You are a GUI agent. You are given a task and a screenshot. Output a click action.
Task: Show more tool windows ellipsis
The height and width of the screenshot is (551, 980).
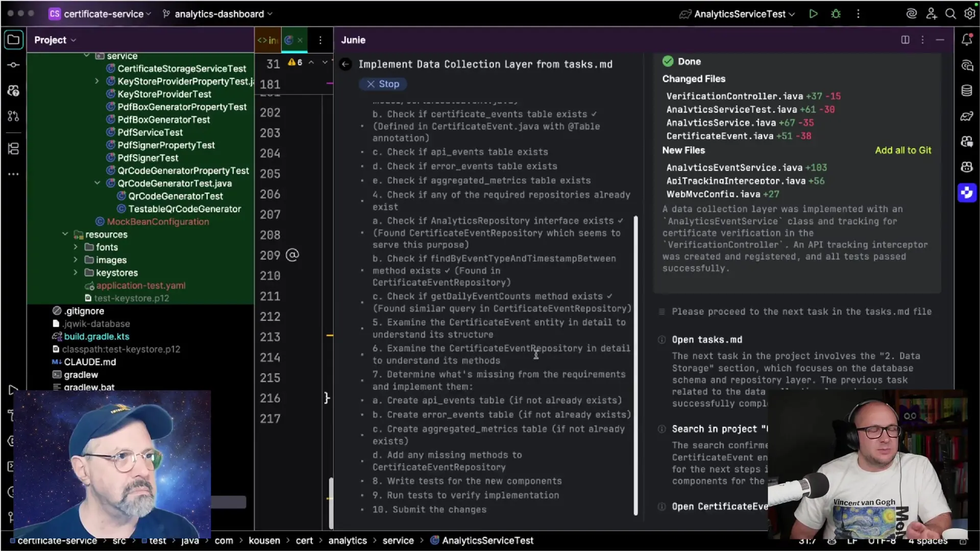coord(14,174)
